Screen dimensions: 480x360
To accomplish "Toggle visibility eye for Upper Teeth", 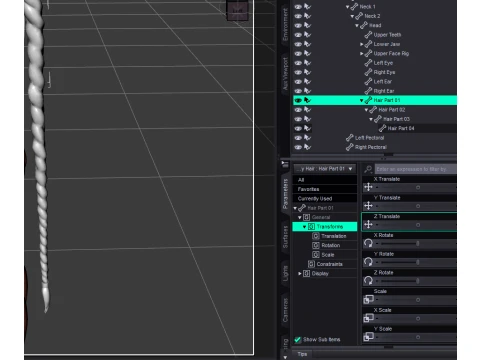I will pyautogui.click(x=298, y=35).
